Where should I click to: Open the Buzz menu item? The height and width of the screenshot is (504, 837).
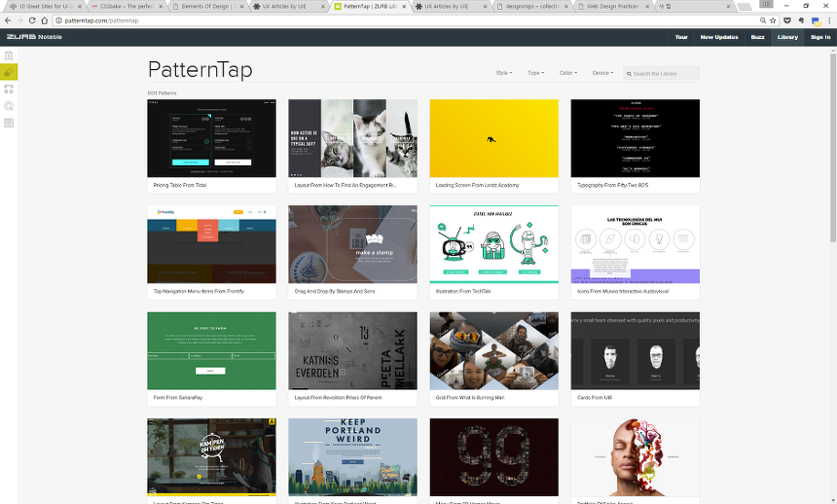[x=757, y=37]
